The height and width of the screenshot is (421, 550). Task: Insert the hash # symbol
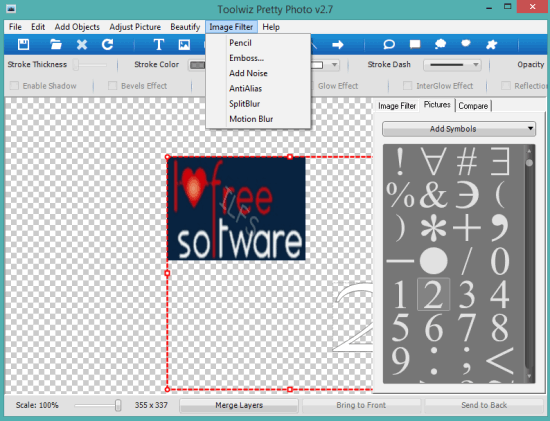pyautogui.click(x=467, y=161)
